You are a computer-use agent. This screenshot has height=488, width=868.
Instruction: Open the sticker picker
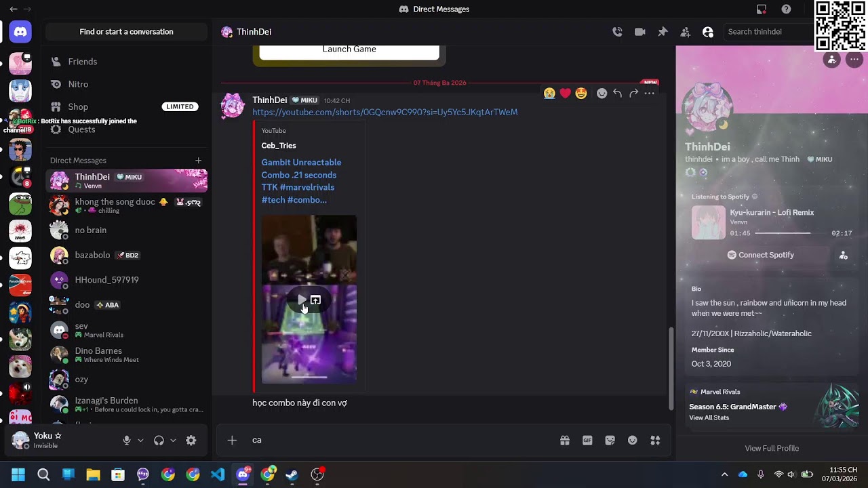click(x=610, y=441)
